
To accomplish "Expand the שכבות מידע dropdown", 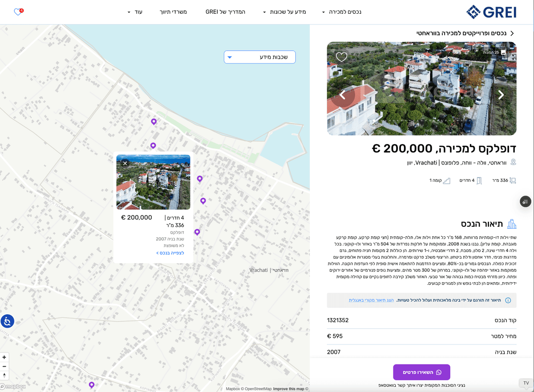I will pos(259,57).
